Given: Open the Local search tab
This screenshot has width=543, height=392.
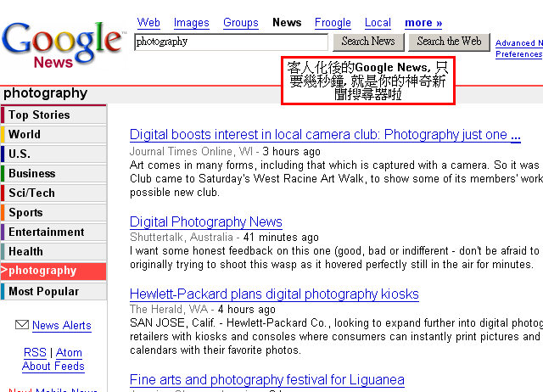Looking at the screenshot, I should click(x=378, y=23).
